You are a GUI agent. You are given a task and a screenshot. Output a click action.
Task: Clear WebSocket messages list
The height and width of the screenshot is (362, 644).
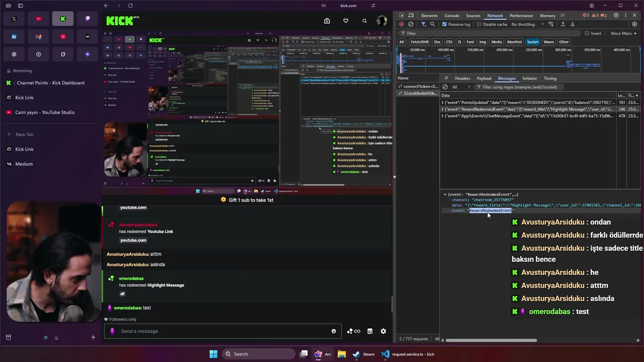point(445,87)
